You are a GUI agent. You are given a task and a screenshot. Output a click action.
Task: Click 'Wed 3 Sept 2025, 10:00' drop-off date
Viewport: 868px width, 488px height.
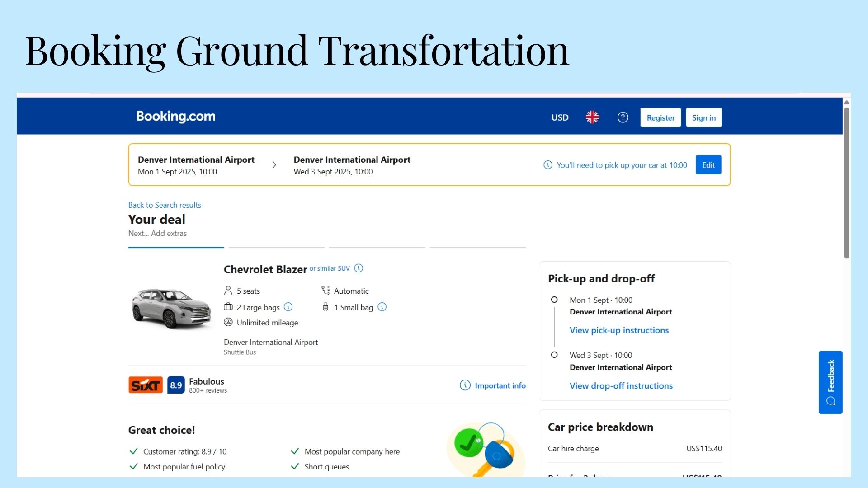coord(333,172)
